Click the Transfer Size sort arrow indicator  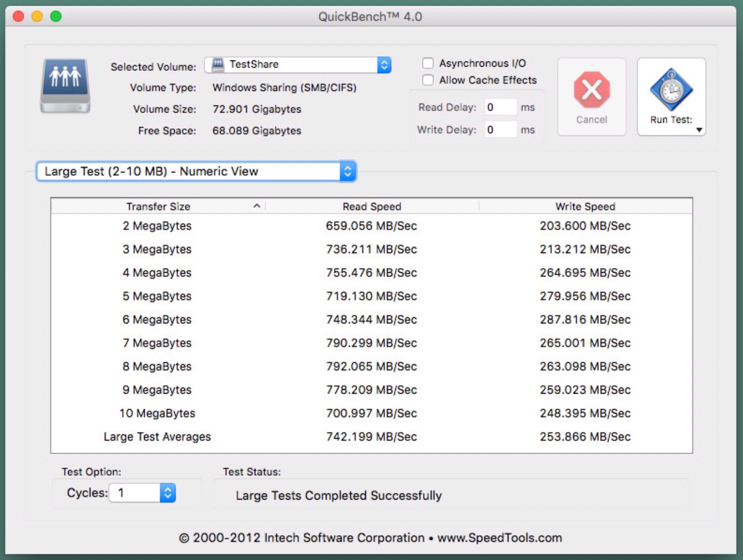point(256,206)
